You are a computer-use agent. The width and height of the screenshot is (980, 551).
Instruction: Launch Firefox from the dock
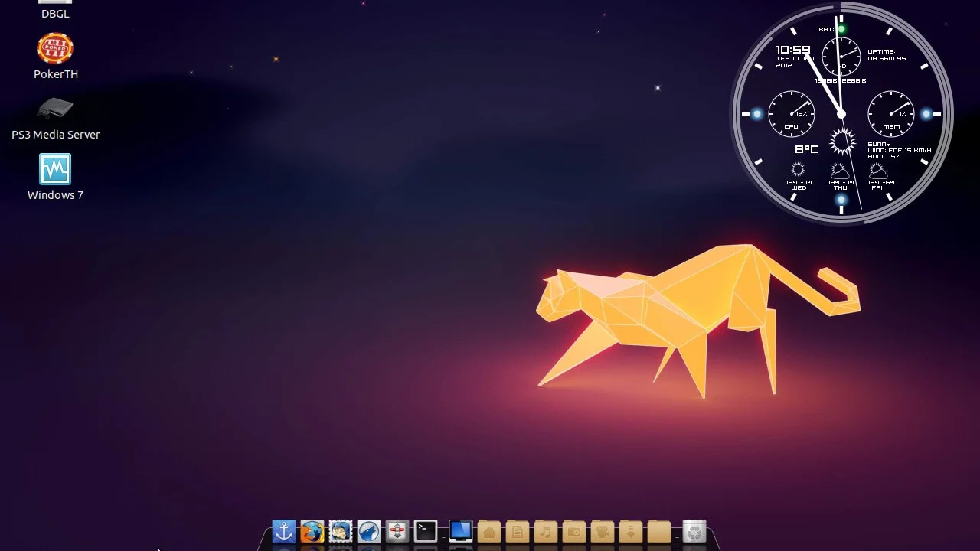coord(312,532)
